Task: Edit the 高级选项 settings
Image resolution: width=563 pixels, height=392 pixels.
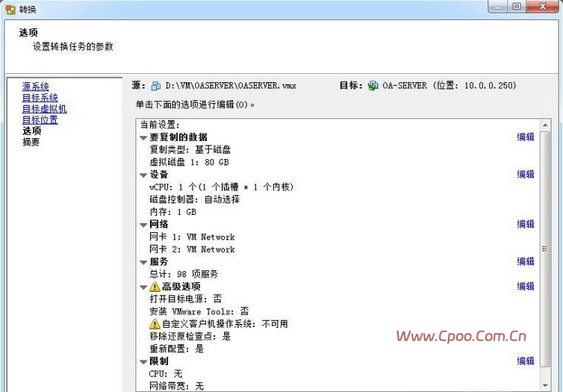Action: pos(526,286)
